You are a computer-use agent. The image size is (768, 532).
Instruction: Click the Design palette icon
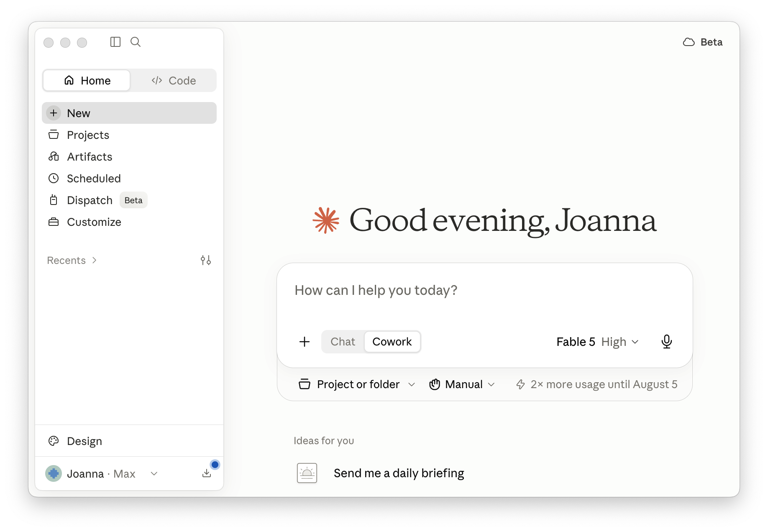[x=54, y=441]
